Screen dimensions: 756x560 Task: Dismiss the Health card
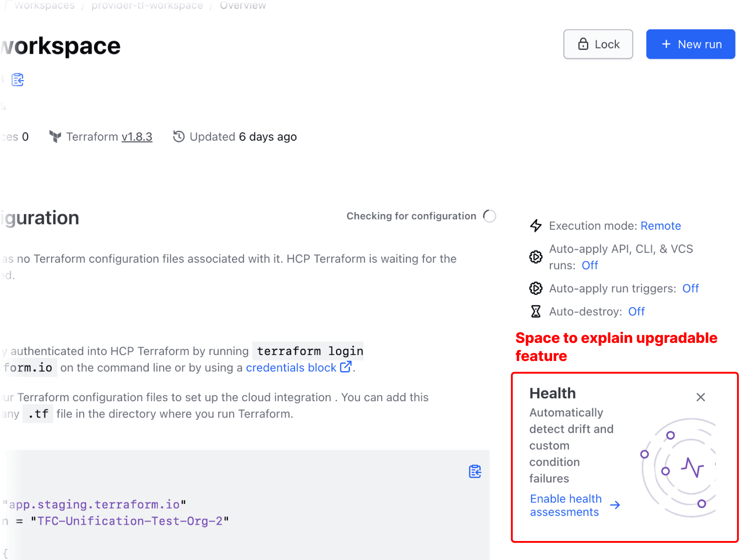[x=700, y=397]
